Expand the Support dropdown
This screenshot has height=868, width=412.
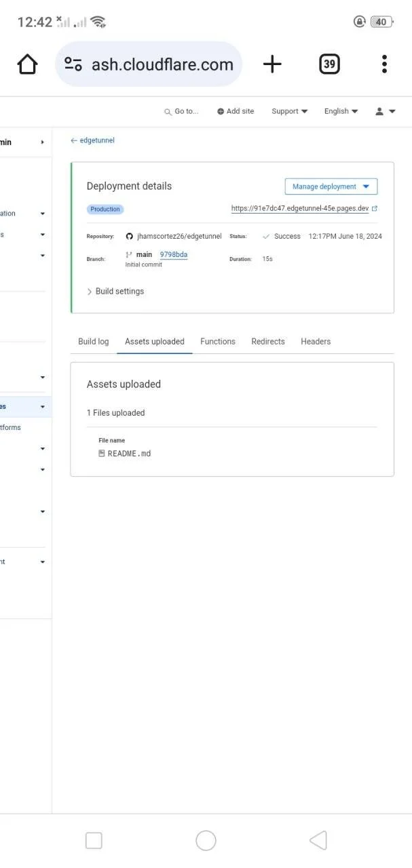[290, 111]
